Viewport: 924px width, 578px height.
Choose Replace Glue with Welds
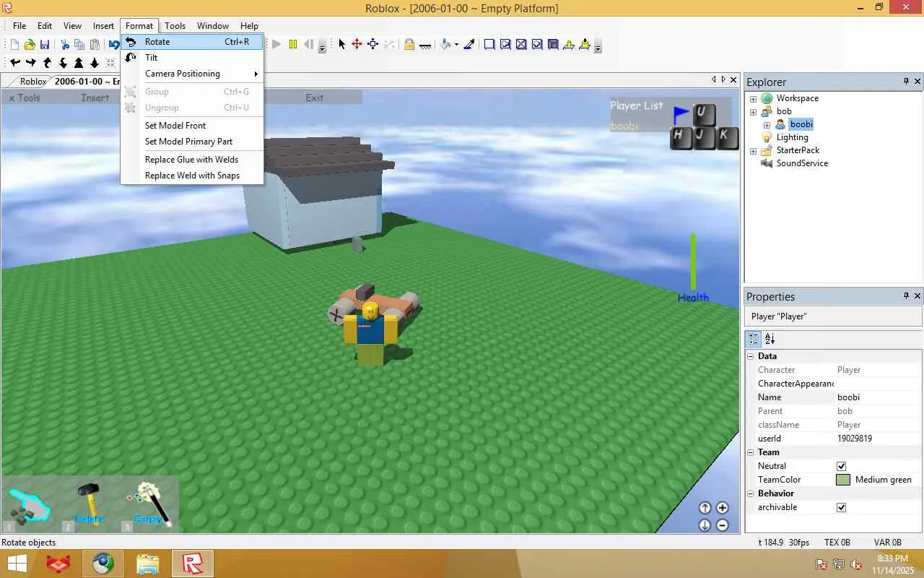[x=192, y=160]
